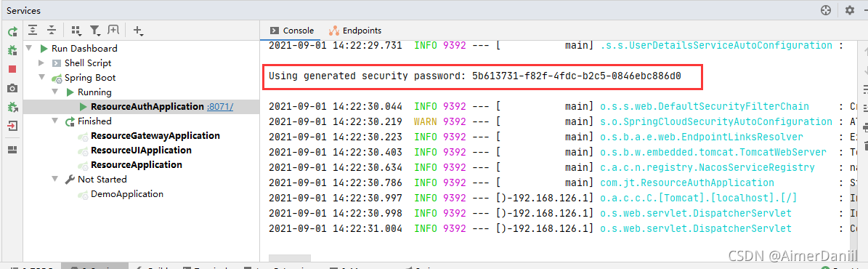Click the s.o.SpringCloudSecurityAutoConfiguration logger name
Screen dimensions: 868x269
(715, 121)
